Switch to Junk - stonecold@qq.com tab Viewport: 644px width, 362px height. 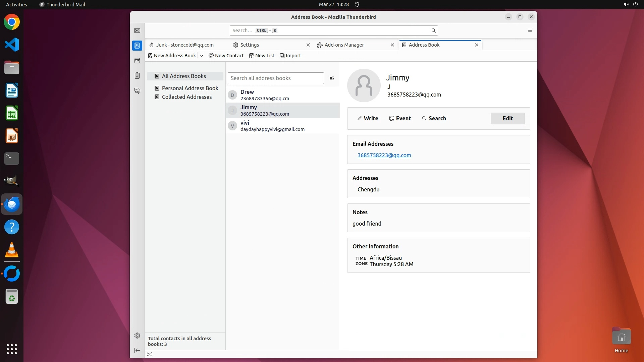pos(184,45)
